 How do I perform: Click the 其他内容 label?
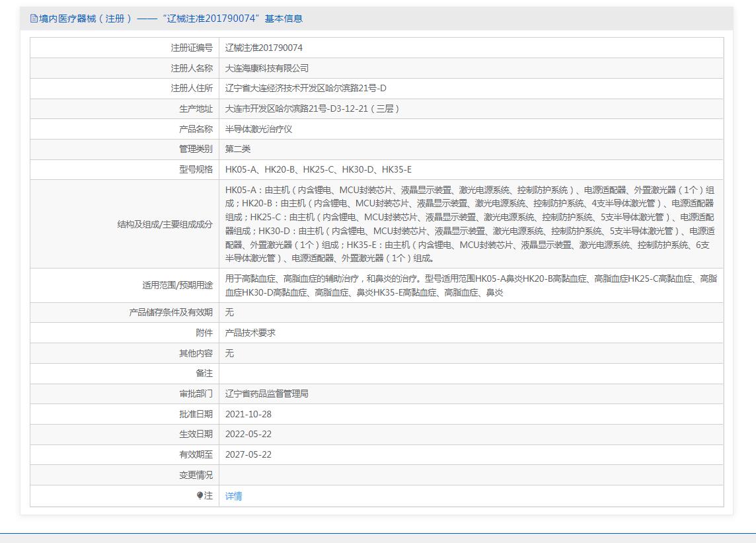196,353
